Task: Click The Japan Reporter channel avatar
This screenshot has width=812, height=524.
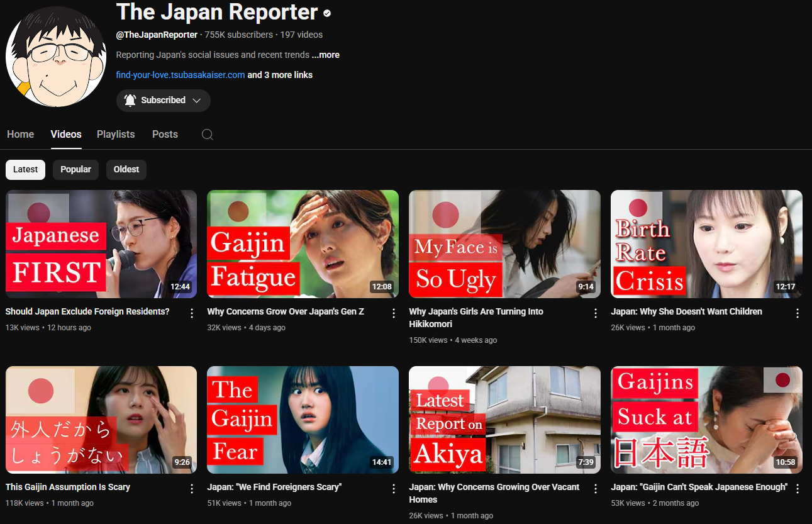Action: 56,57
